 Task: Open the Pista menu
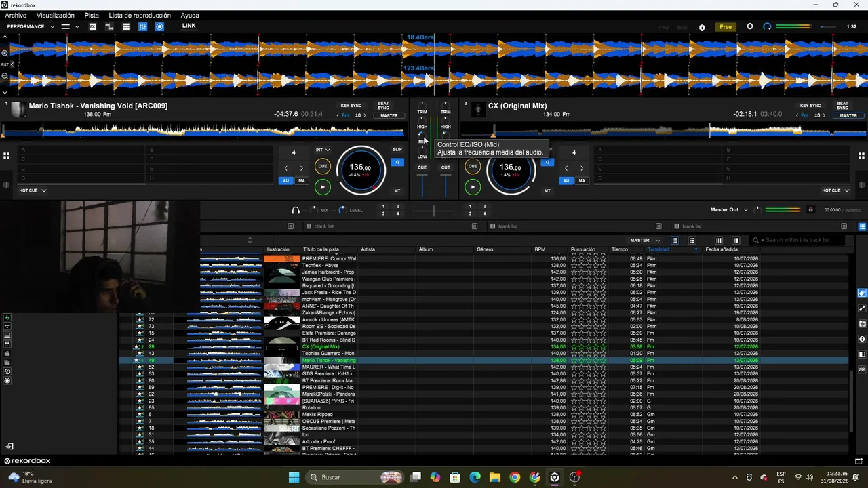[92, 15]
